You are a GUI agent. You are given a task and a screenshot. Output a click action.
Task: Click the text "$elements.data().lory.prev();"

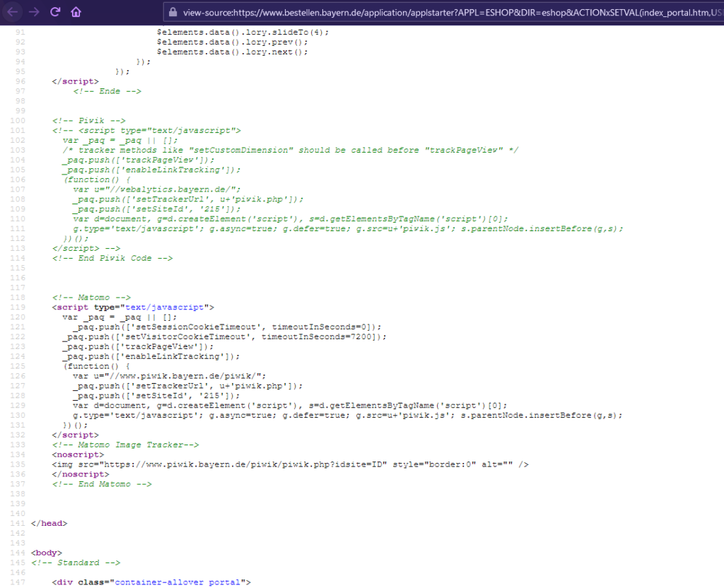click(x=232, y=42)
